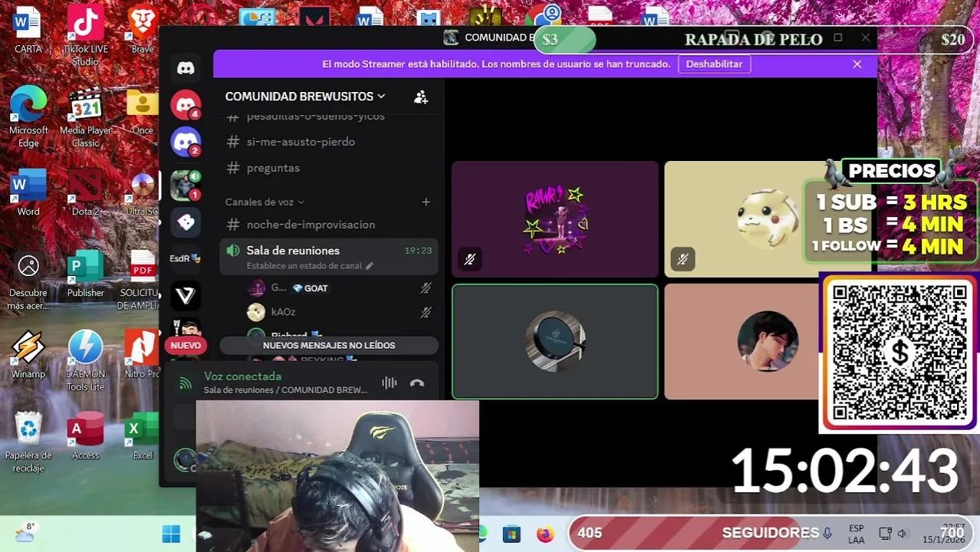Launch Brave browser from desktop

coord(143,31)
